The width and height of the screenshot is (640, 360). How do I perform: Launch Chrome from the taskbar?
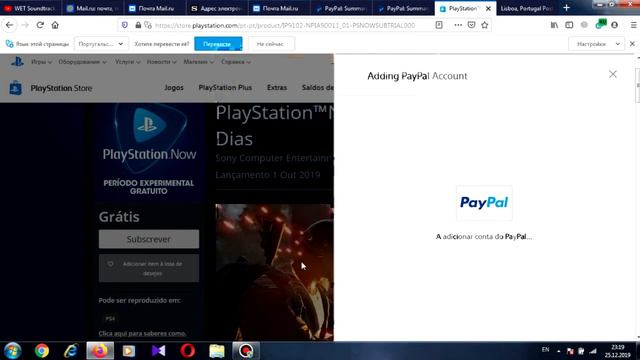pos(42,351)
